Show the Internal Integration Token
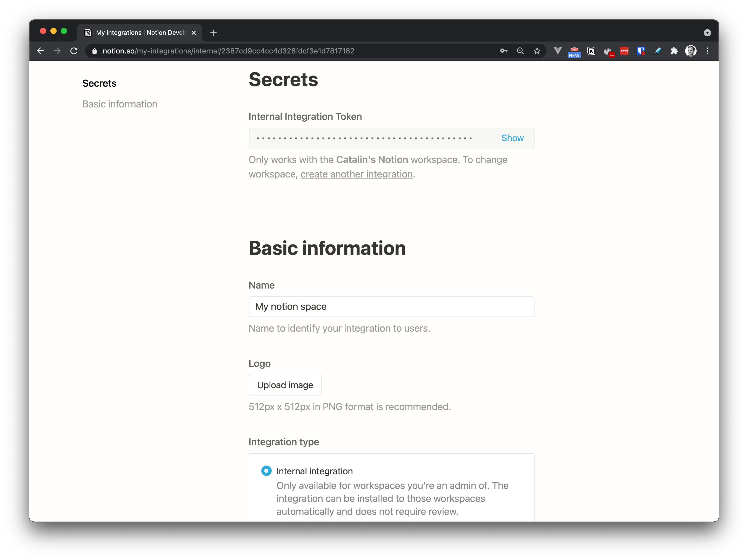The height and width of the screenshot is (560, 748). pyautogui.click(x=512, y=138)
